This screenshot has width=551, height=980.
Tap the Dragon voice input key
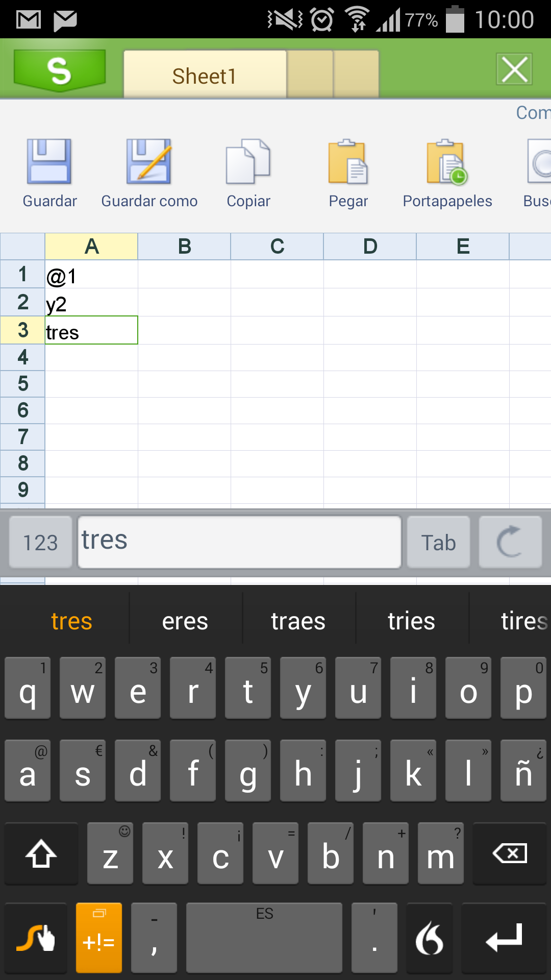click(429, 938)
